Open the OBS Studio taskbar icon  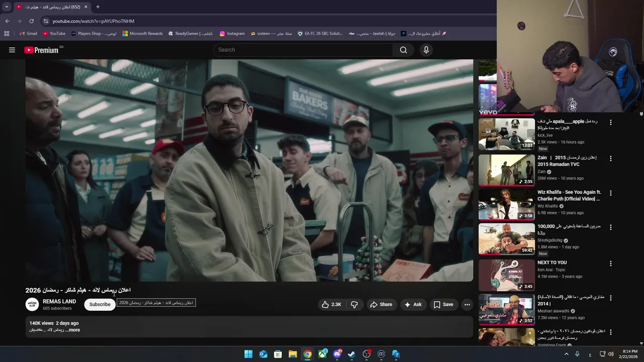tap(366, 354)
